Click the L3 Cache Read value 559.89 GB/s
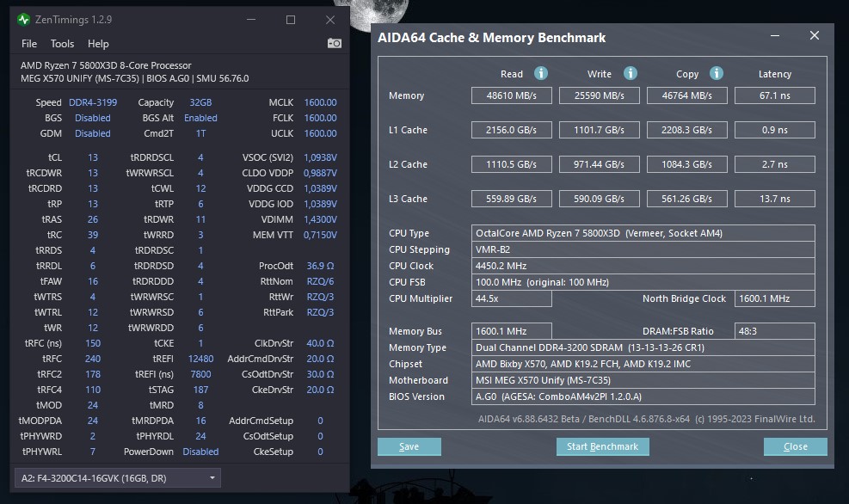Image resolution: width=849 pixels, height=504 pixels. [512, 199]
